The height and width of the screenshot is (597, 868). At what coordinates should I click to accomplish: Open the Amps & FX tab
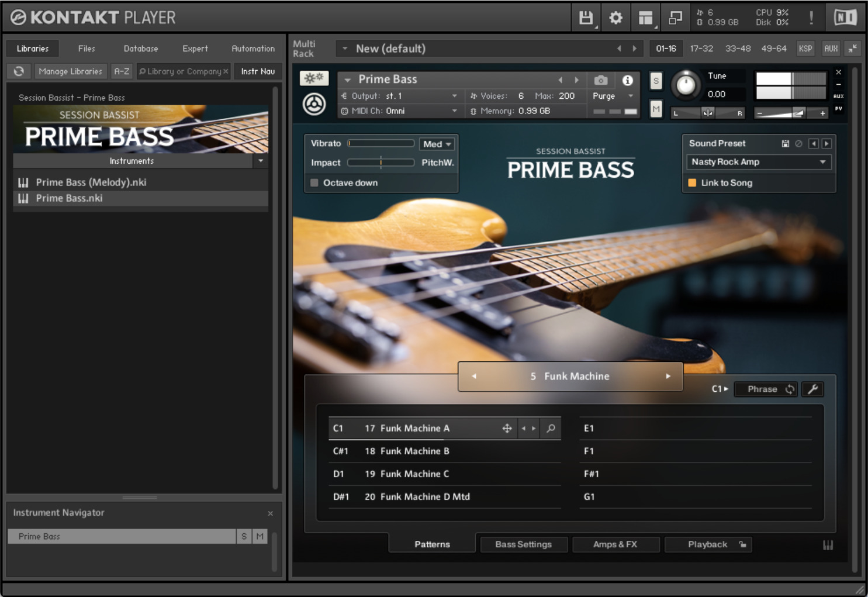[x=615, y=544]
